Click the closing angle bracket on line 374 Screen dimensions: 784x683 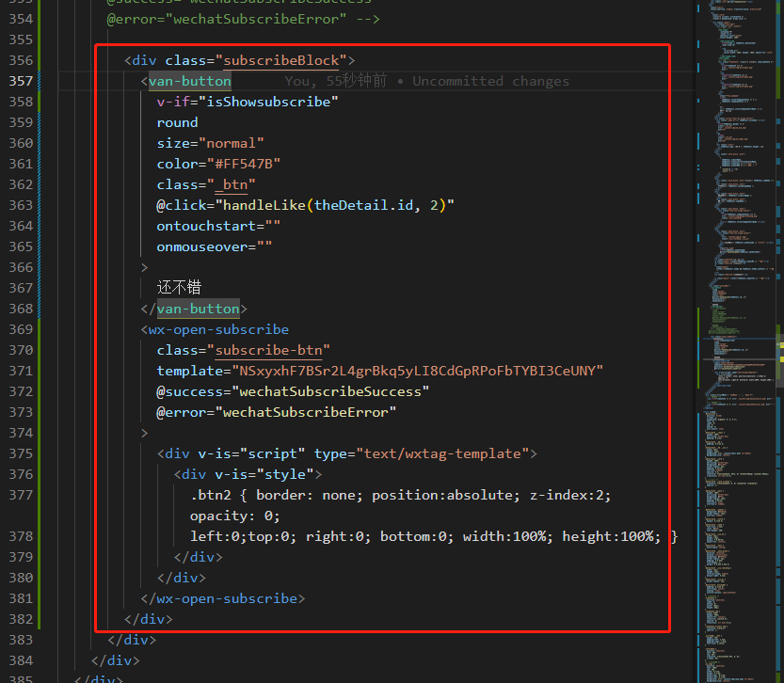pyautogui.click(x=145, y=433)
